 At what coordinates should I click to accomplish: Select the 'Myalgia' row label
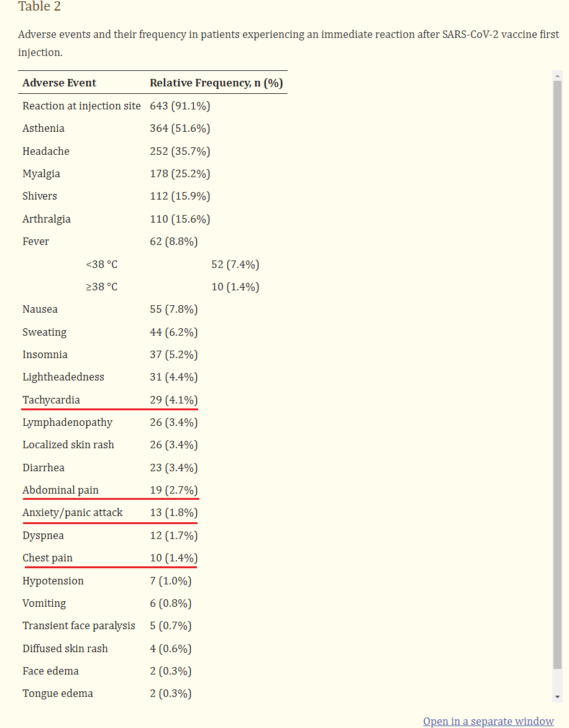[x=41, y=173]
